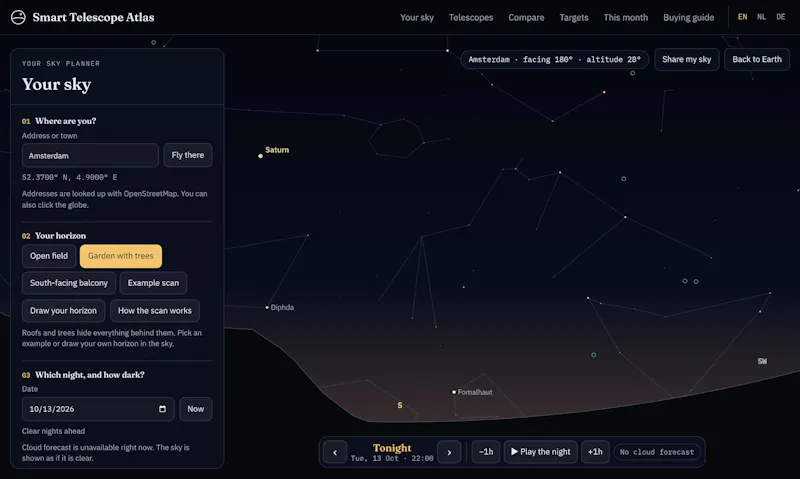
Task: Select the Fomalhaut star marker
Action: tap(454, 392)
